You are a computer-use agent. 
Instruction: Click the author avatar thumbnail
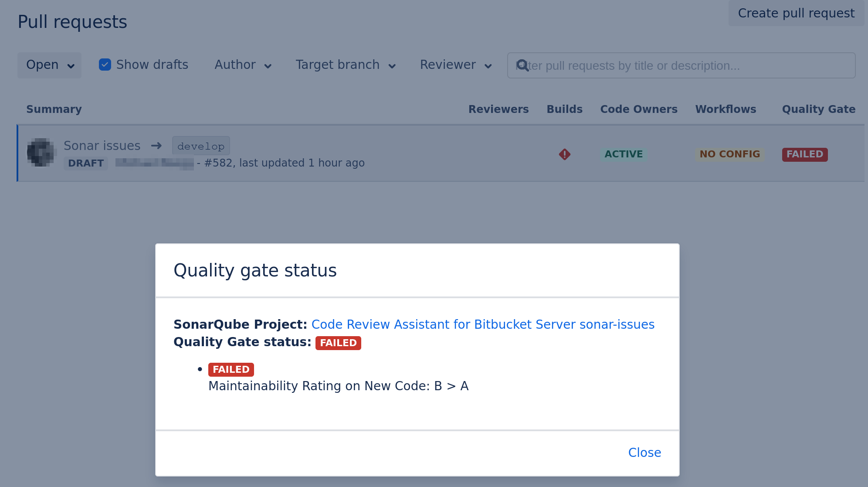[41, 153]
